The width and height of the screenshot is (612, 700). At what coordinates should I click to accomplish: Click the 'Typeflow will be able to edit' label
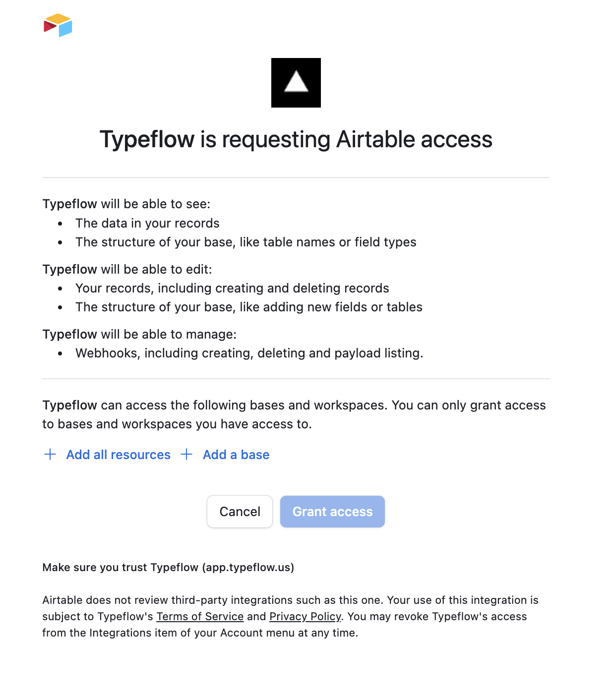[x=127, y=269]
